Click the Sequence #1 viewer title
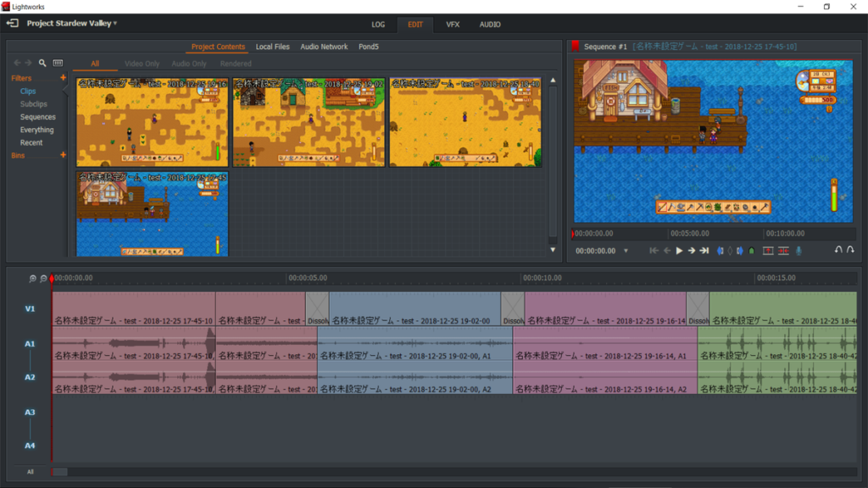868x488 pixels. 605,47
